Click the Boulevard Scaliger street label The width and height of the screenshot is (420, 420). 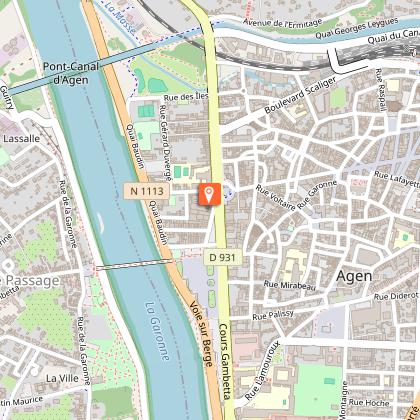pyautogui.click(x=301, y=95)
